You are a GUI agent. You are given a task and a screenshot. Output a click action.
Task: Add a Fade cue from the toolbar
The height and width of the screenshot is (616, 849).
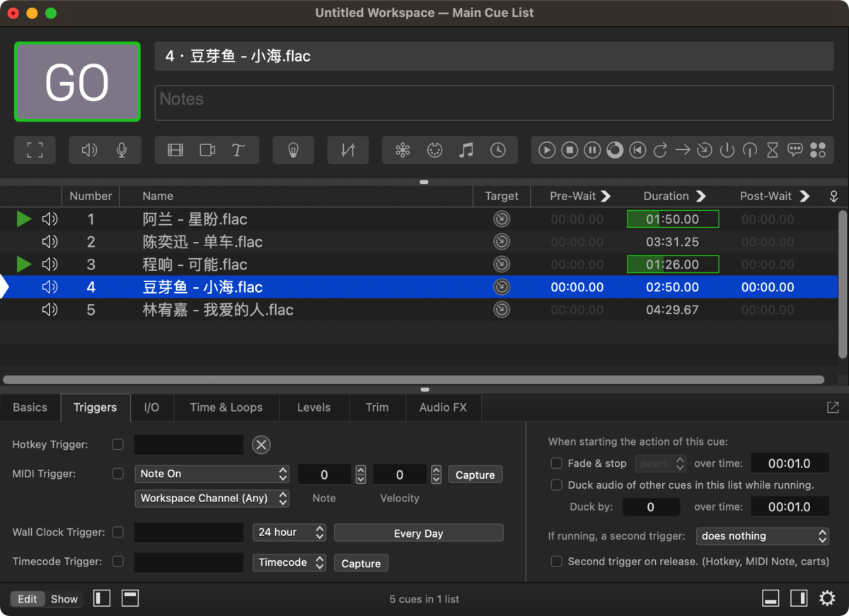point(347,150)
